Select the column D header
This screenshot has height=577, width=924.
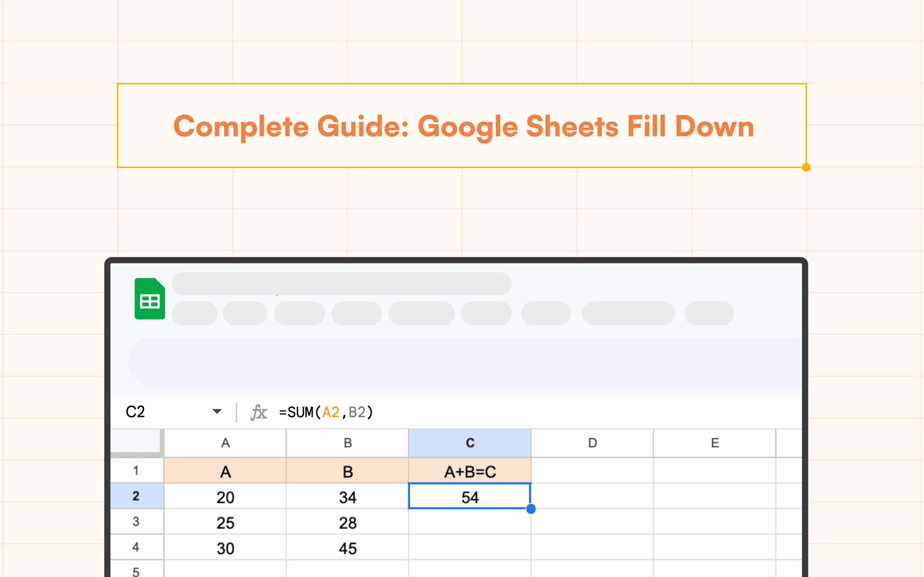point(592,443)
